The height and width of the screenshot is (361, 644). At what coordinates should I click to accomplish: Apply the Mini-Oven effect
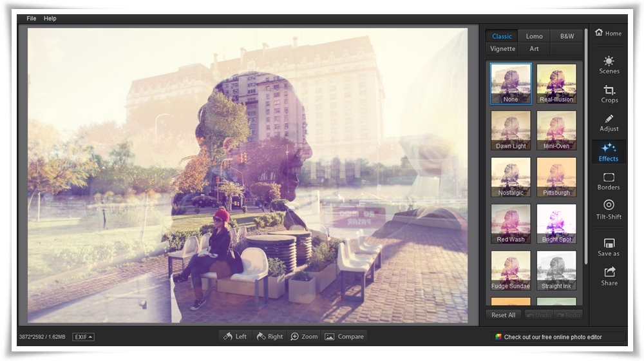pos(556,130)
